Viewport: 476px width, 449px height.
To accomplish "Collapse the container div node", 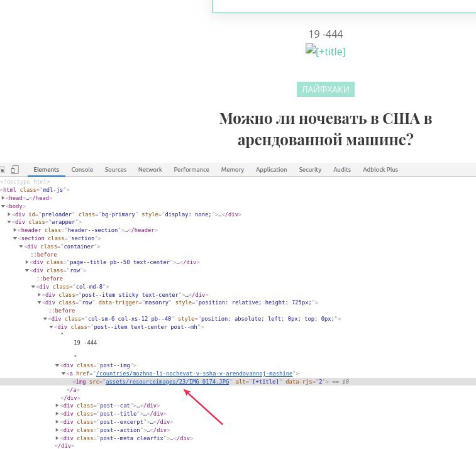I will [21, 247].
